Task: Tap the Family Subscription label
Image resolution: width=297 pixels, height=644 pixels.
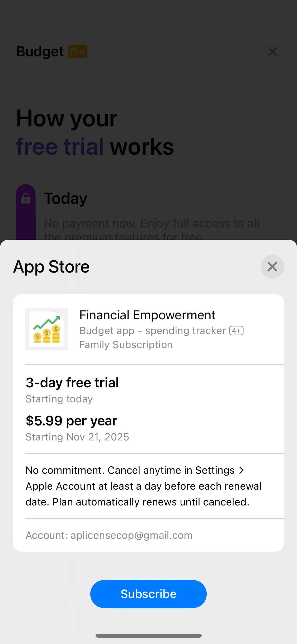Action: click(x=126, y=345)
